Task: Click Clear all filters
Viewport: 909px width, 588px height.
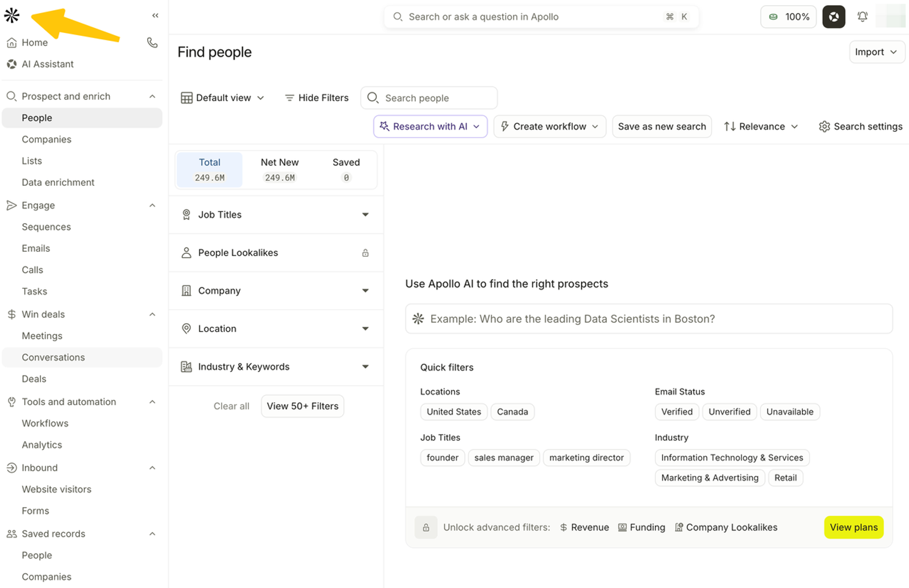Action: [231, 406]
